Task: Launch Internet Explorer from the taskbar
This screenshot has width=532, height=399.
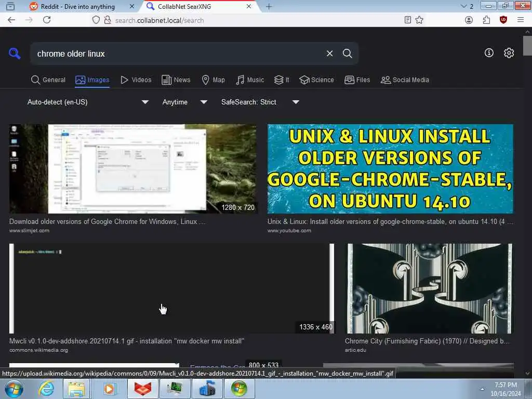Action: [x=46, y=389]
